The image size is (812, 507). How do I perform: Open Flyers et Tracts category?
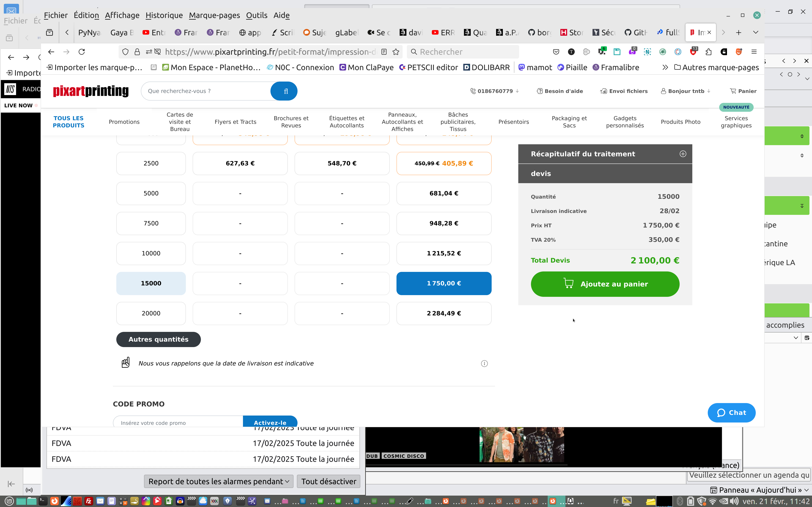click(x=235, y=122)
